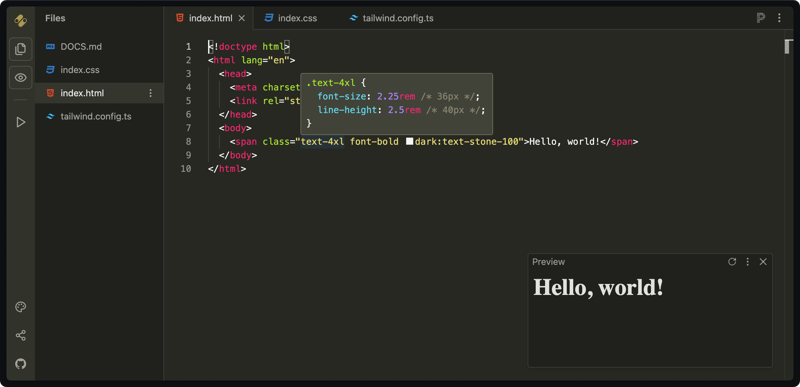
Task: Open the theme palette icon
Action: click(x=20, y=307)
